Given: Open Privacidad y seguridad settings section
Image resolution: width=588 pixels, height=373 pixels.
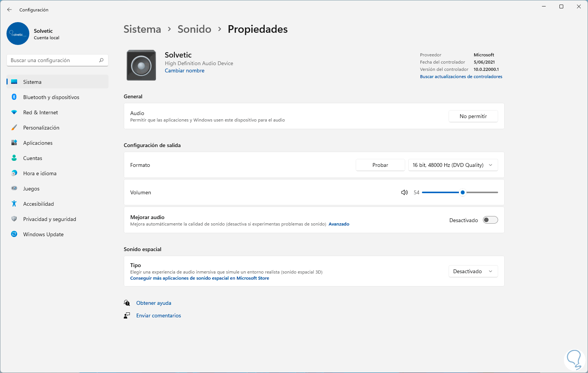Looking at the screenshot, I should (50, 219).
